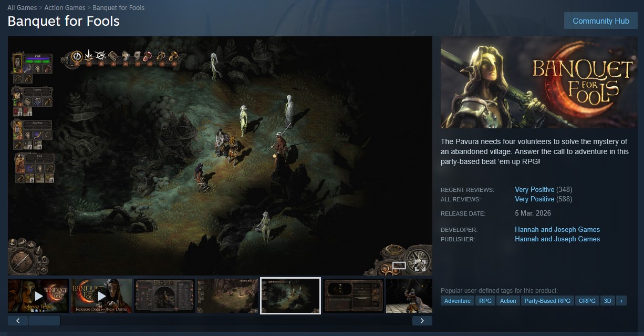This screenshot has width=644, height=336.
Task: Select the 3D tag
Action: (x=608, y=301)
